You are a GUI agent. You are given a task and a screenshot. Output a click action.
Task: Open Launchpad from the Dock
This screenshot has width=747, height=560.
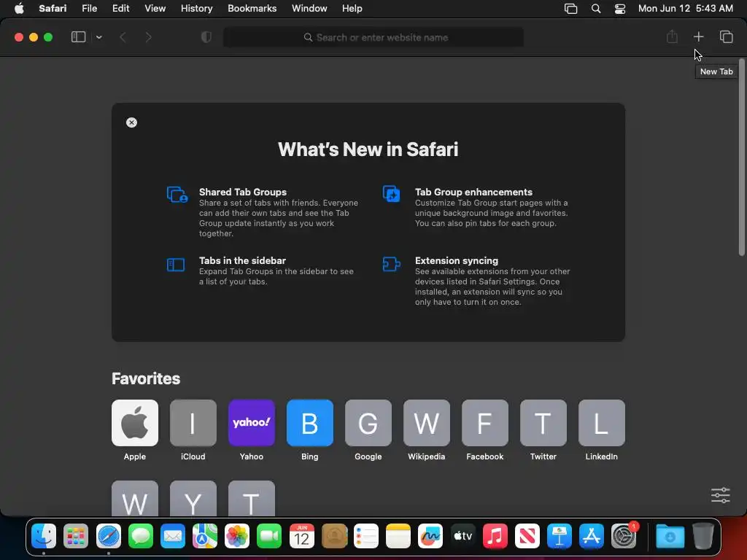tap(76, 536)
